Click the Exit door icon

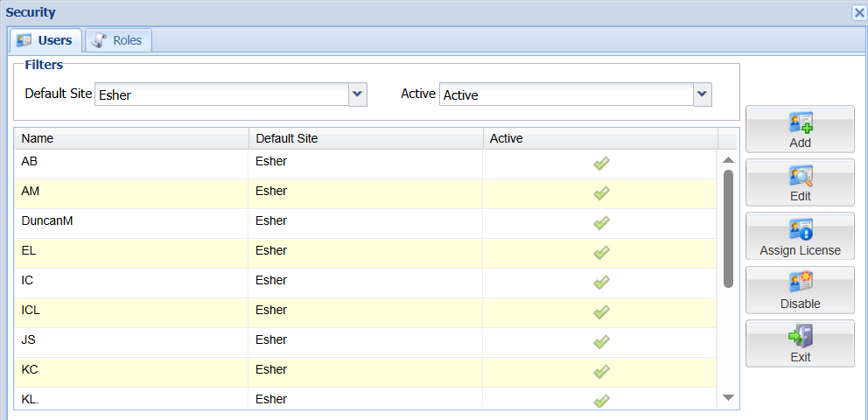click(801, 337)
